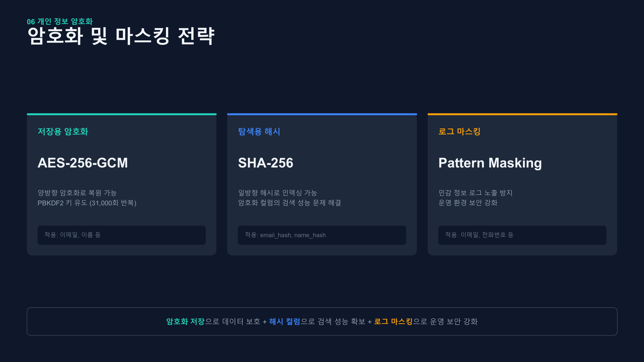The width and height of the screenshot is (644, 362).
Task: Select the slide title "암호화 및 마스킹 전략"
Action: [121, 36]
